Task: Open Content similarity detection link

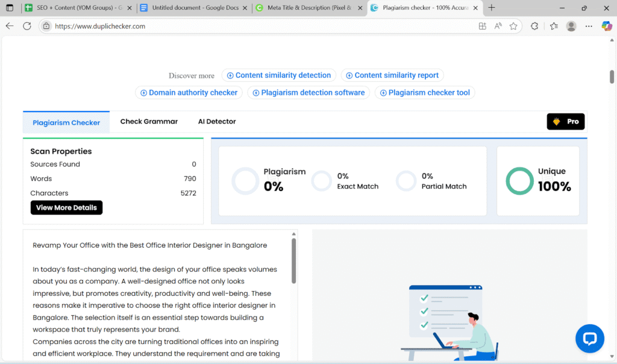Action: point(278,75)
